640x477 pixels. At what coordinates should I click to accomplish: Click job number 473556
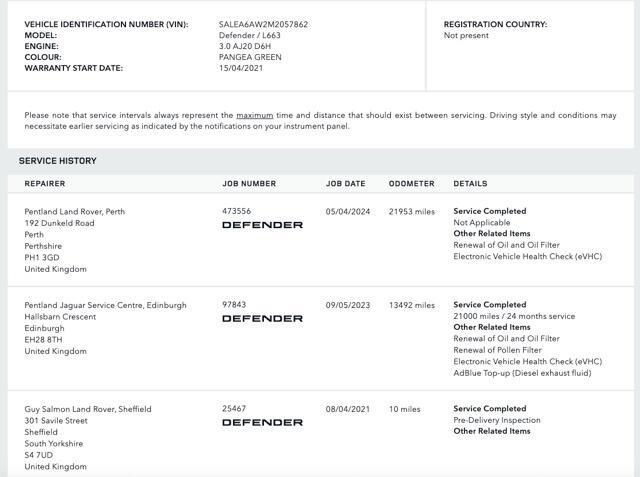pos(237,212)
